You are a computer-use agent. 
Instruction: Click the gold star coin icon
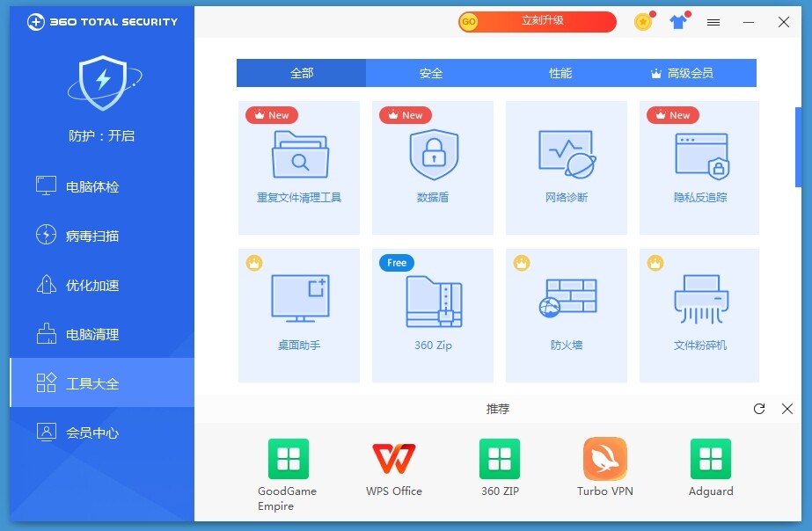pyautogui.click(x=643, y=22)
